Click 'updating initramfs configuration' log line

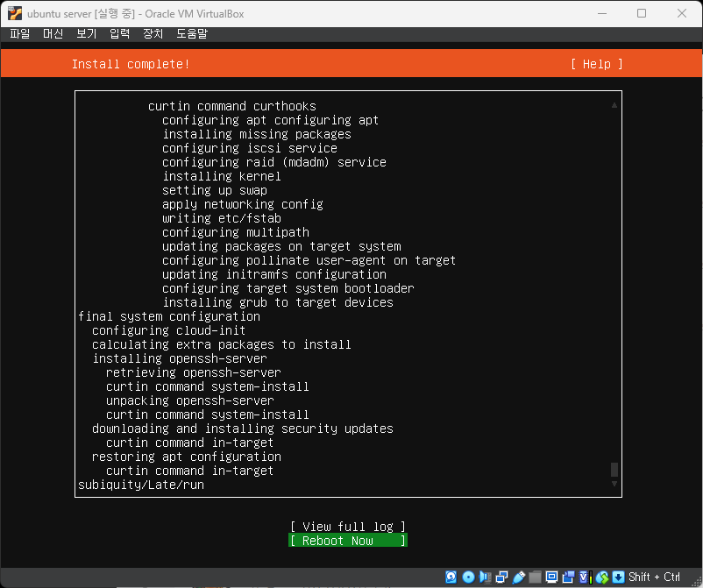point(274,274)
